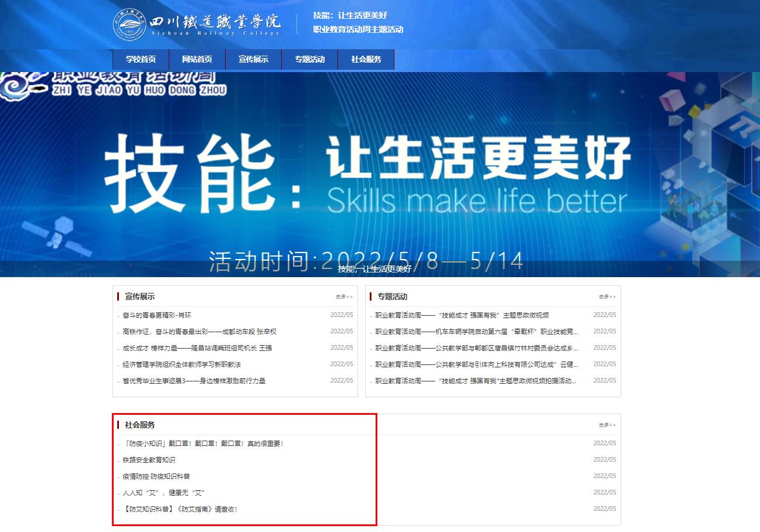The image size is (760, 532).
Task: Open the 「防疫小知识」戴口罩 article
Action: (203, 444)
